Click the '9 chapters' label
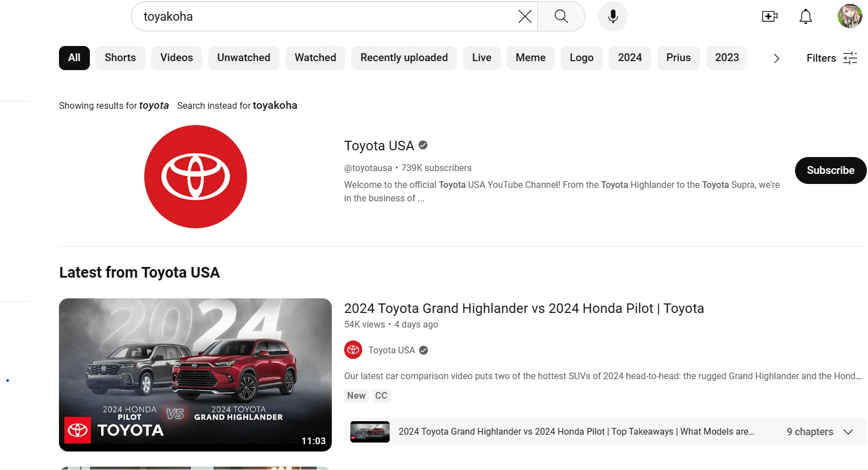This screenshot has width=868, height=470. tap(810, 432)
